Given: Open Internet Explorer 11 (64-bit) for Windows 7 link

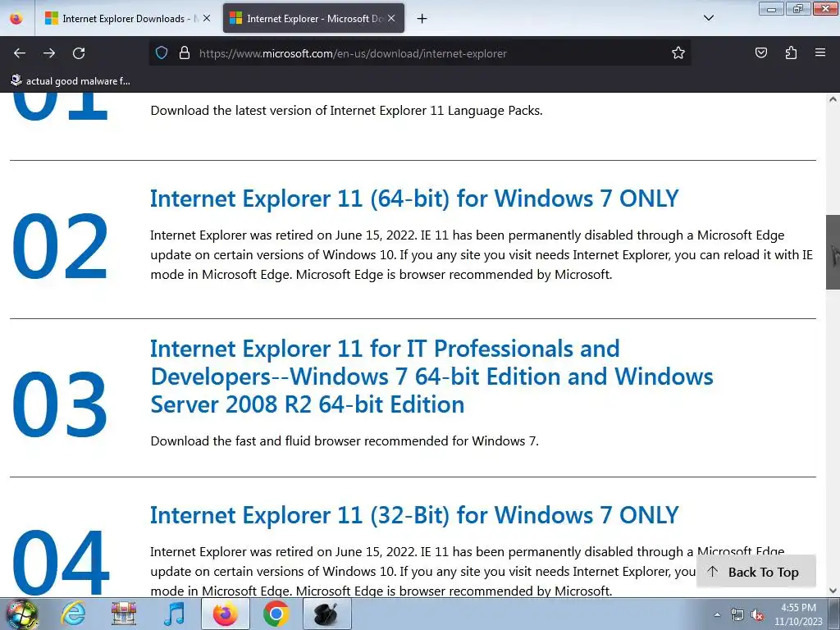Looking at the screenshot, I should tap(414, 199).
